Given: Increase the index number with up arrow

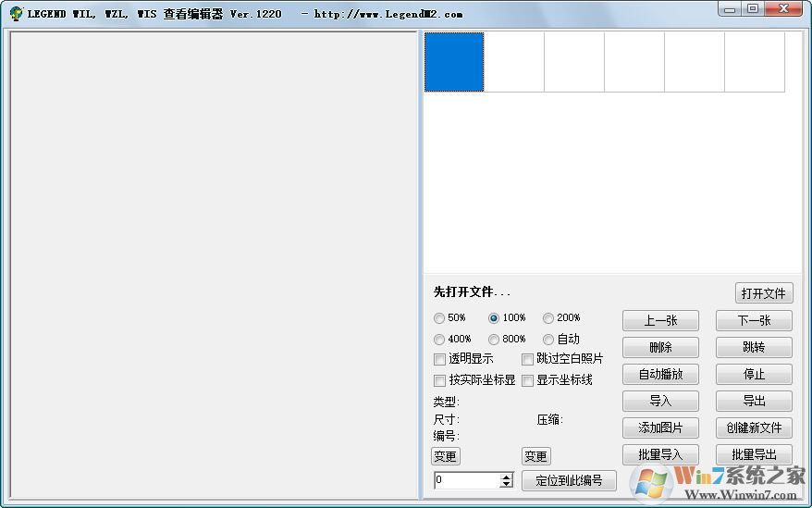Looking at the screenshot, I should coord(507,477).
